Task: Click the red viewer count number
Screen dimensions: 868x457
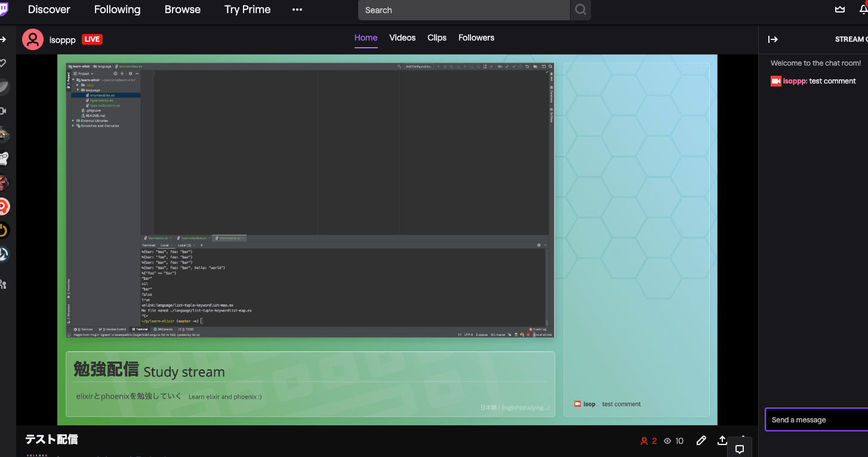Action: tap(654, 441)
